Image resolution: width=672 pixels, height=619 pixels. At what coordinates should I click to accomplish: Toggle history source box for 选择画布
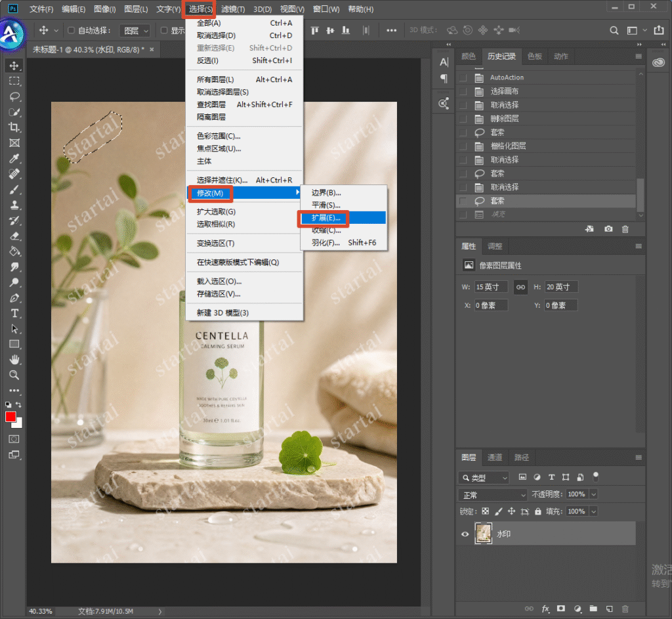[463, 91]
